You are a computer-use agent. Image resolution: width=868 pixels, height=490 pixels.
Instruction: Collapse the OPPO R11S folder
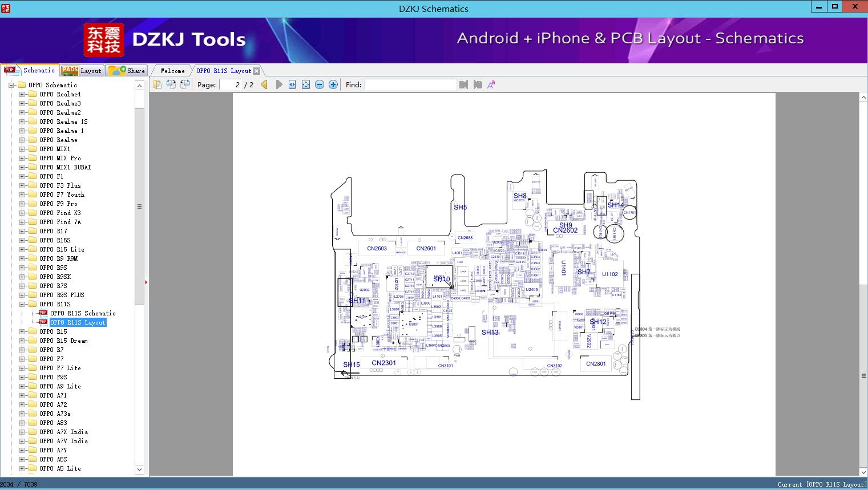click(x=22, y=304)
